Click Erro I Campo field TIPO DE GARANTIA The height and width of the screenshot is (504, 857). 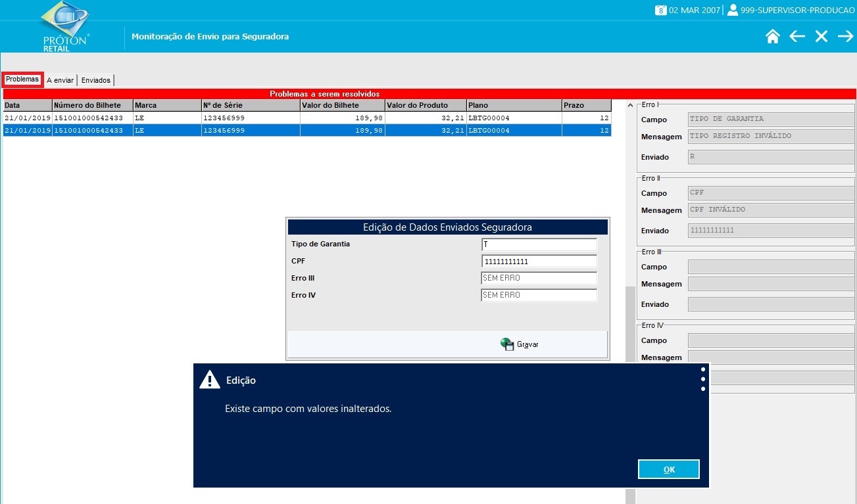pos(771,119)
